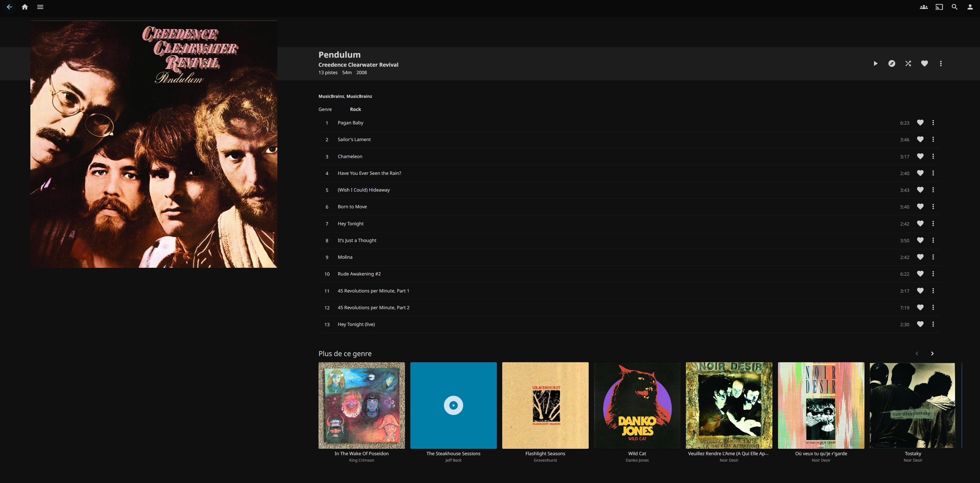Select the track Pagan Baby
The image size is (980, 483).
[629, 123]
